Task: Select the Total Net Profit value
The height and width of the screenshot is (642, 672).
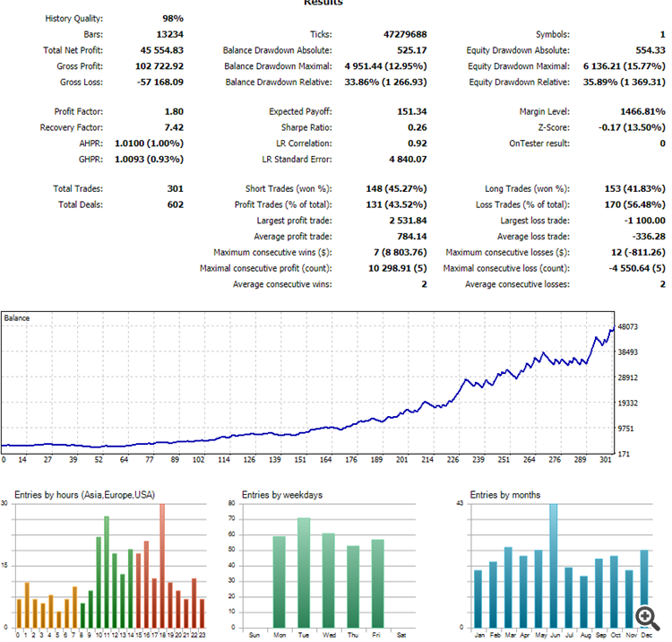Action: coord(161,50)
